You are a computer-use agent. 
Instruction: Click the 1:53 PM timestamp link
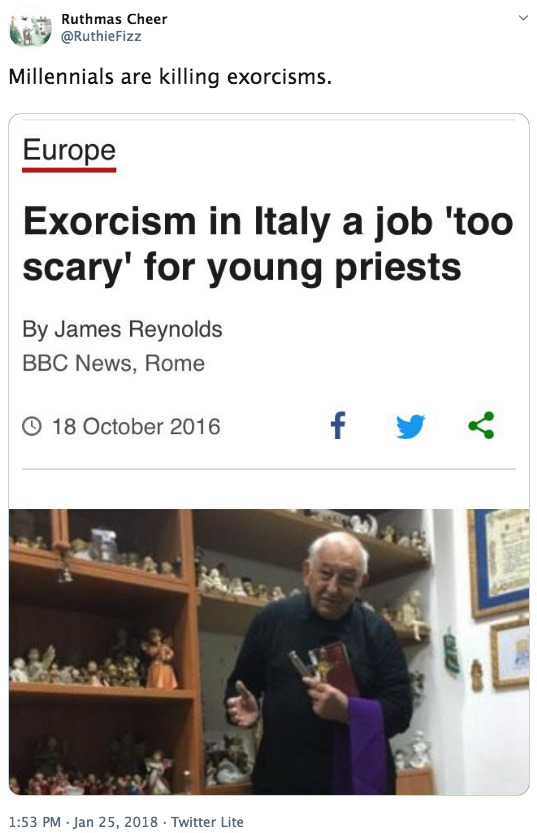pos(35,822)
